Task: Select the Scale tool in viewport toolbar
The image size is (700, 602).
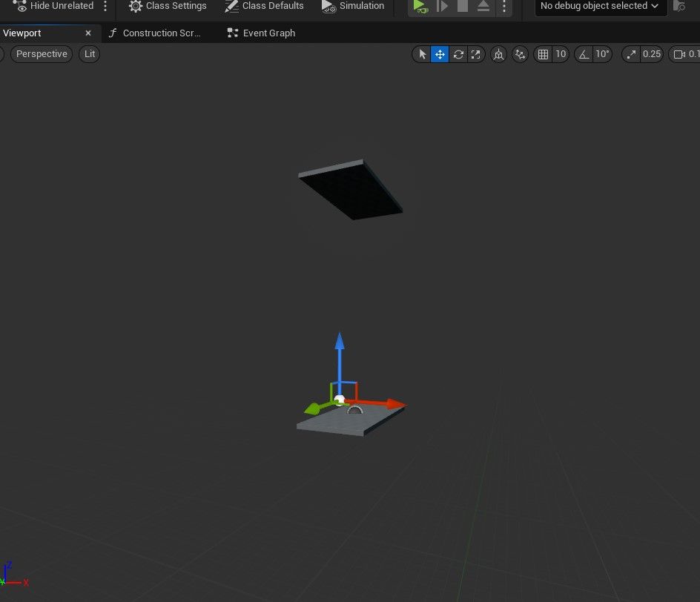Action: [476, 54]
